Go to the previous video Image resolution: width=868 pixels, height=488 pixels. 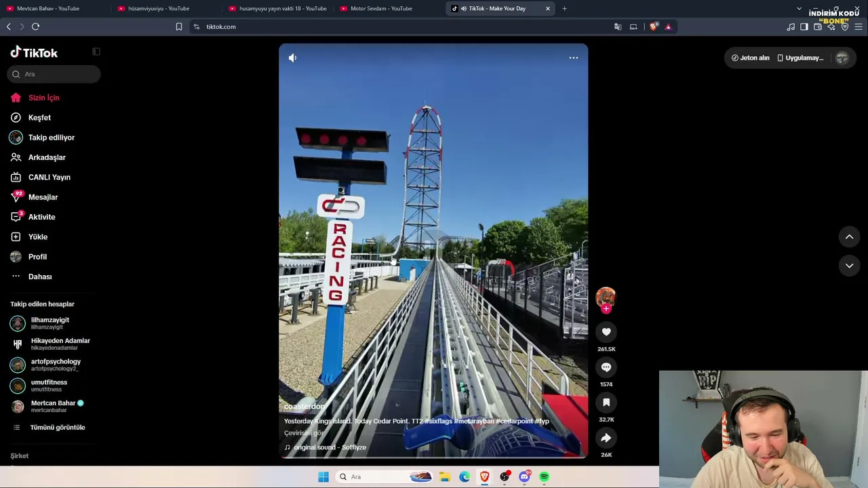(849, 237)
